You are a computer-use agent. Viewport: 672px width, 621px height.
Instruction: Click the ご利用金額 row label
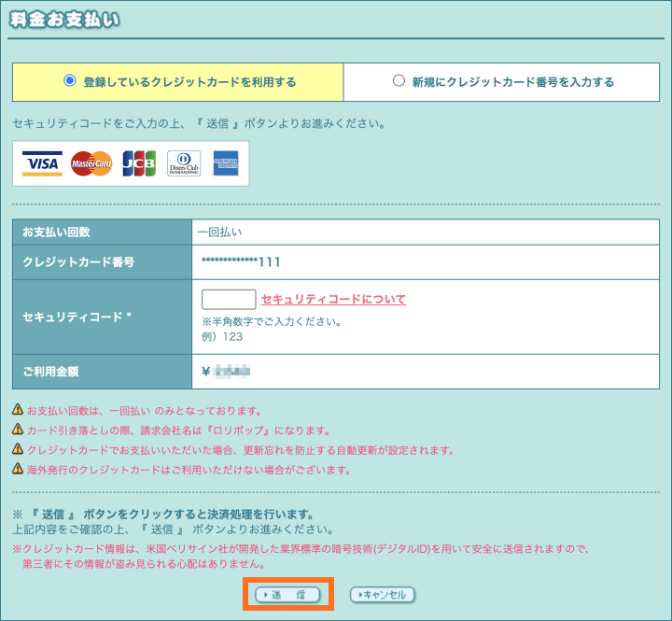pos(50,372)
